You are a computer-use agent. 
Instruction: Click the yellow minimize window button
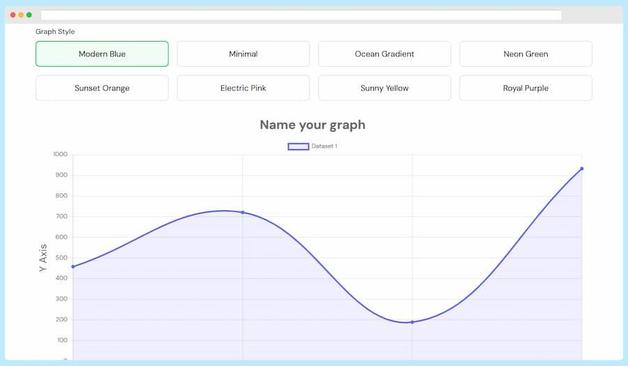point(21,15)
